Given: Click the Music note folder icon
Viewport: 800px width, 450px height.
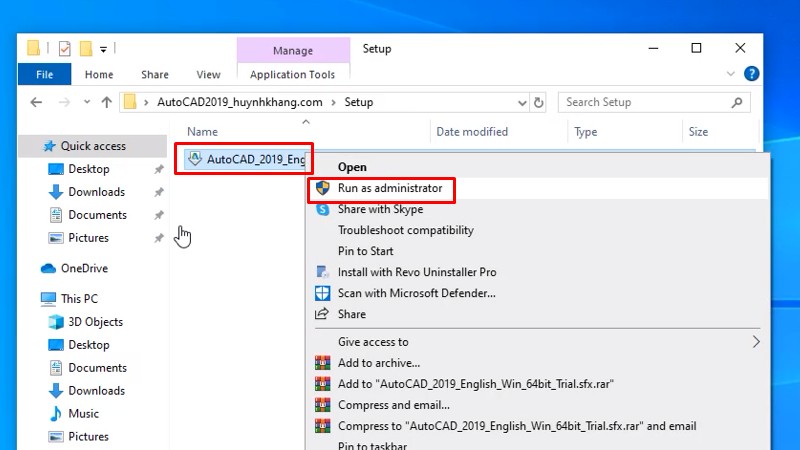Looking at the screenshot, I should click(56, 414).
